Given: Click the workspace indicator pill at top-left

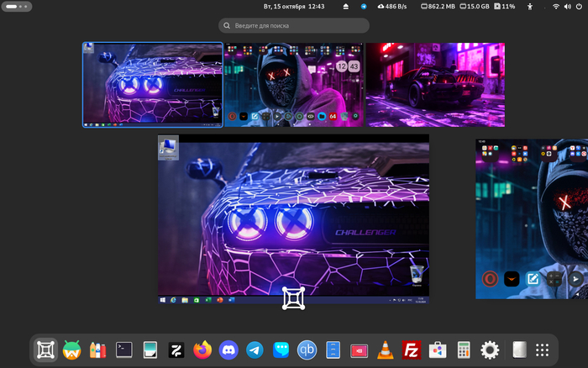Looking at the screenshot, I should tap(17, 7).
